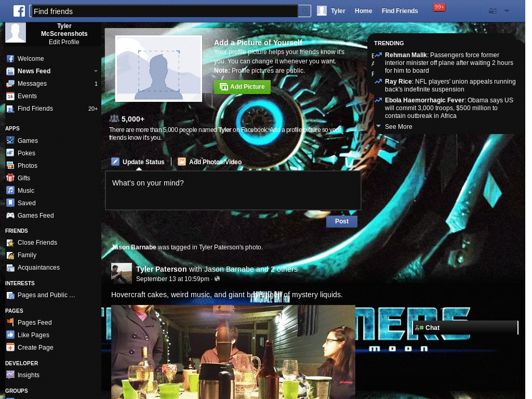Open the Tyler Paterson post avatar thumbnail

[x=122, y=273]
